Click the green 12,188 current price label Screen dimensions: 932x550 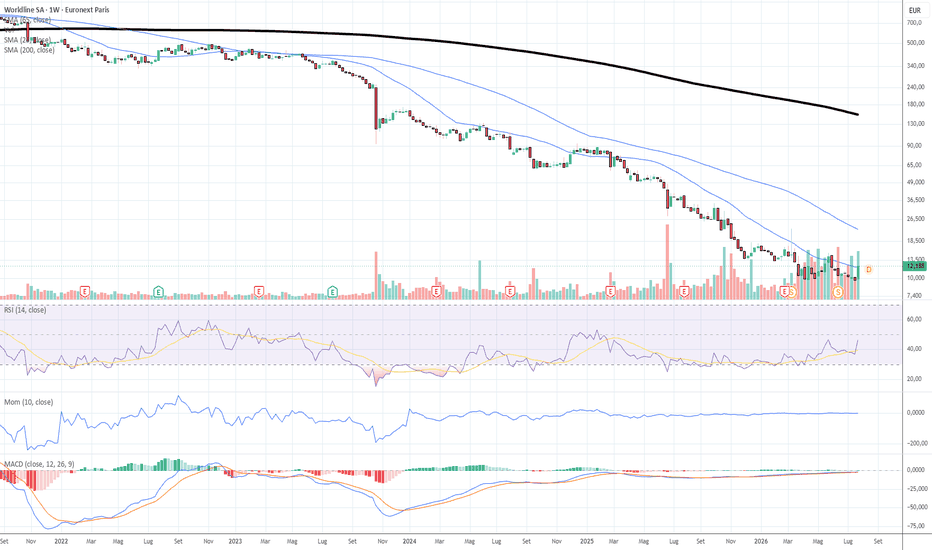point(915,266)
